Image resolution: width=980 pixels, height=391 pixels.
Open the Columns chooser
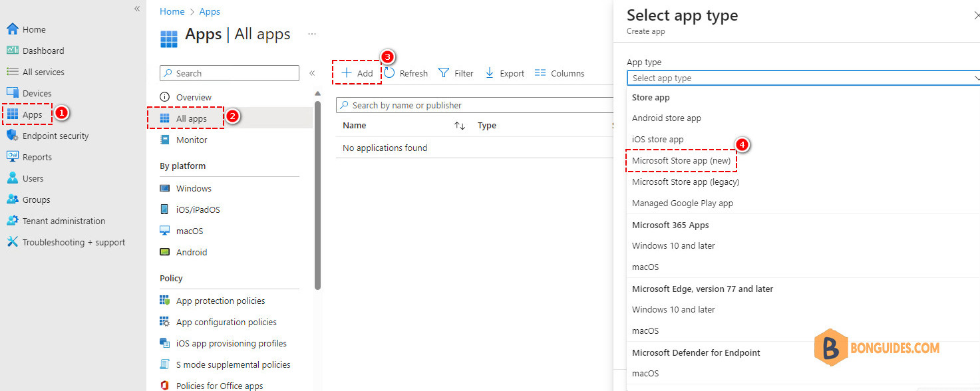(560, 73)
